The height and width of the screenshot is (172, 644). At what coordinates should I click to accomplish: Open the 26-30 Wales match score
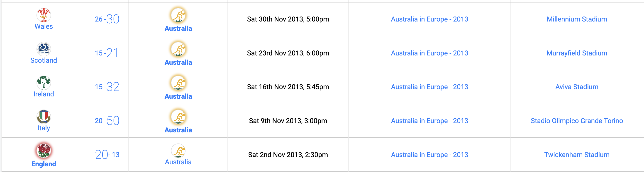click(107, 19)
